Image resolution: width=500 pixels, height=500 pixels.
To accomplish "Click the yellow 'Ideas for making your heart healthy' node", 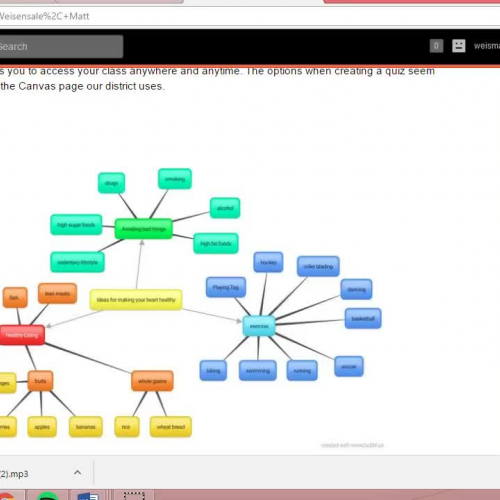I will [136, 300].
